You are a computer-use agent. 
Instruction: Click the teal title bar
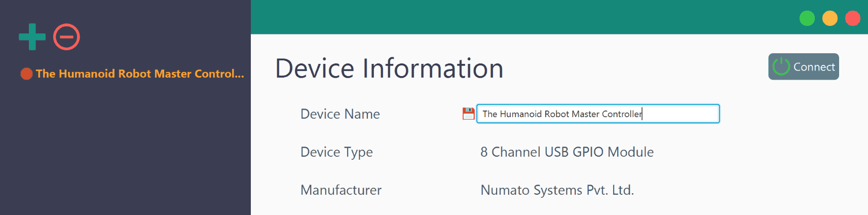(507, 17)
